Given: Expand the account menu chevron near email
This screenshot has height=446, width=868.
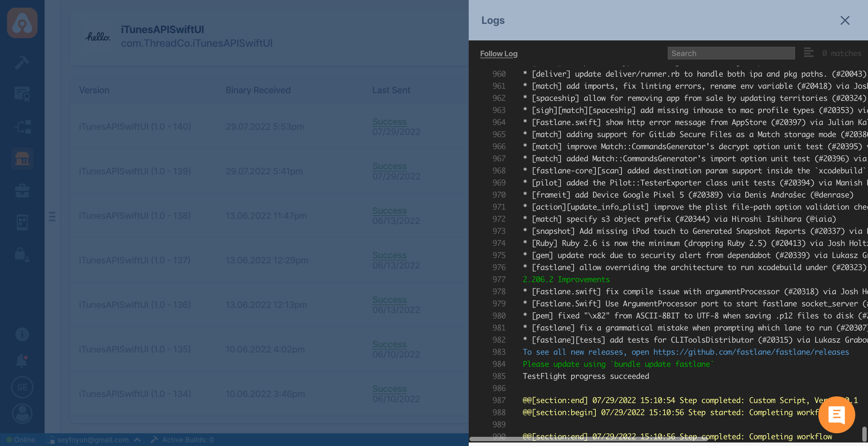Looking at the screenshot, I should [x=137, y=440].
